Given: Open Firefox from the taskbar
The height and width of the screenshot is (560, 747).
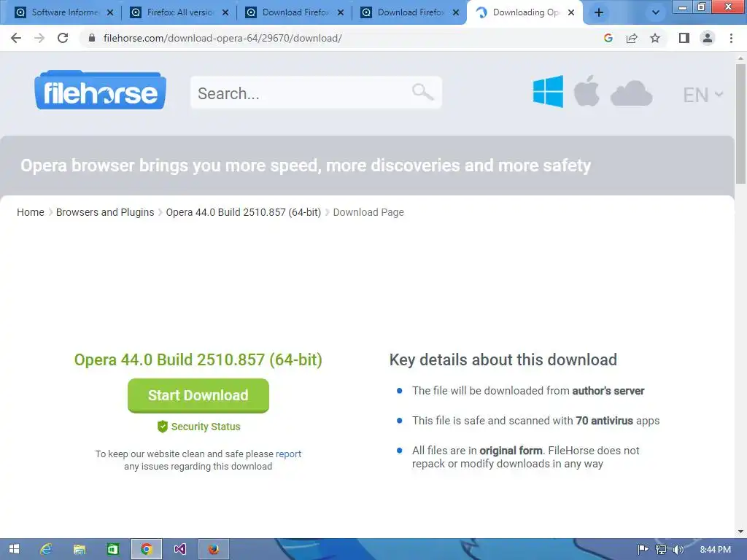Looking at the screenshot, I should point(214,549).
